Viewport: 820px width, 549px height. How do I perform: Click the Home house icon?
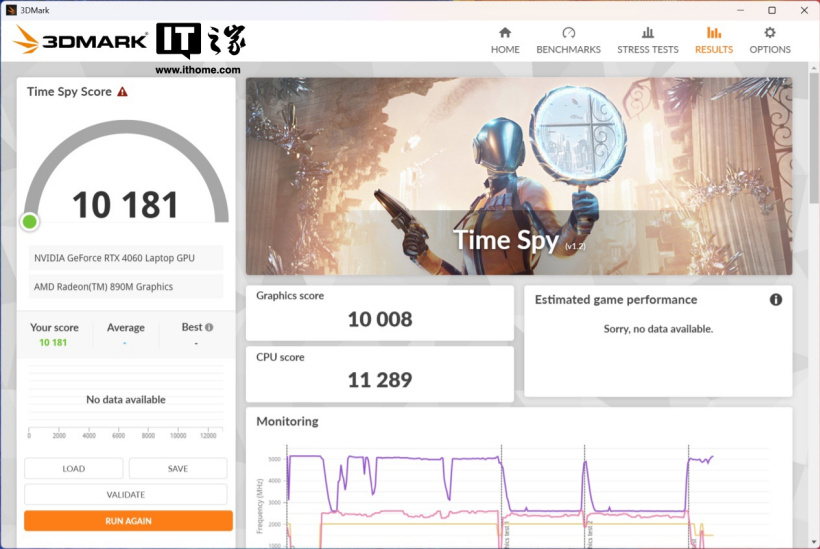505,33
